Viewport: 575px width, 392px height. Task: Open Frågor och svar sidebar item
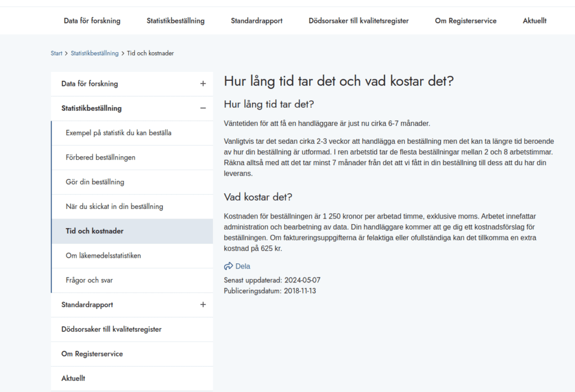(x=89, y=280)
